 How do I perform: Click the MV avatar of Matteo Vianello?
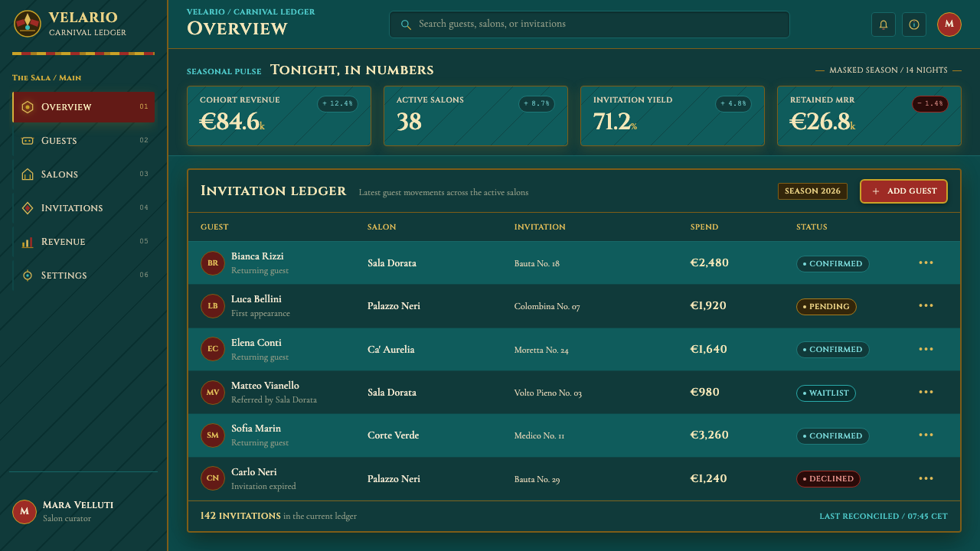[x=213, y=393]
